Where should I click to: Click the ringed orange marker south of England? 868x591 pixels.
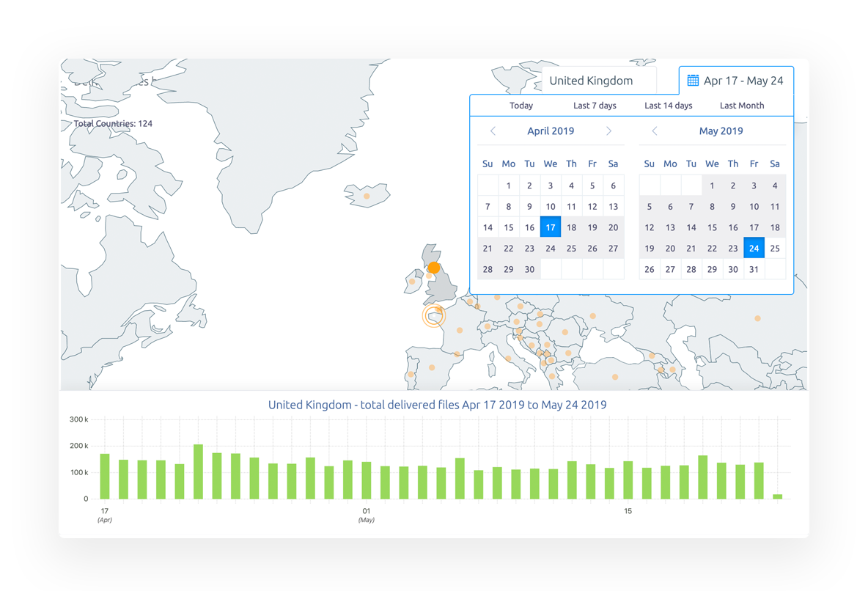click(434, 316)
